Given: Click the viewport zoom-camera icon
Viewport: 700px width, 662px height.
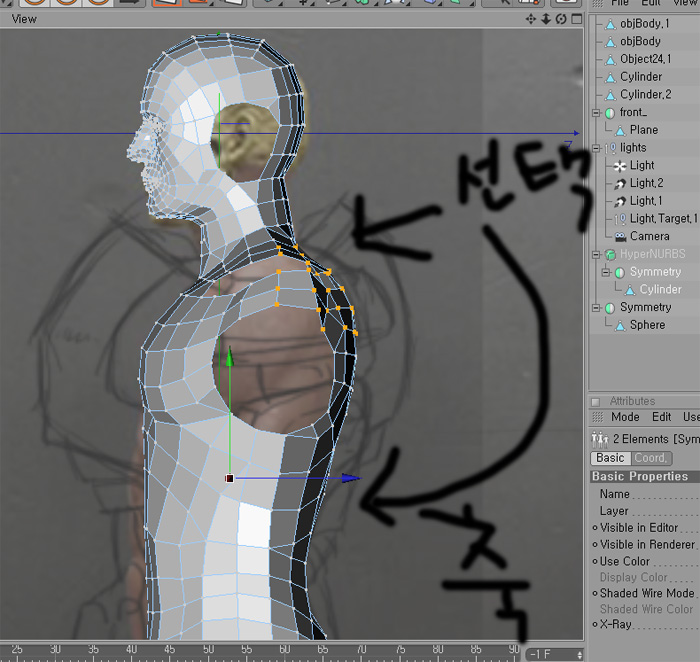Looking at the screenshot, I should coord(546,19).
